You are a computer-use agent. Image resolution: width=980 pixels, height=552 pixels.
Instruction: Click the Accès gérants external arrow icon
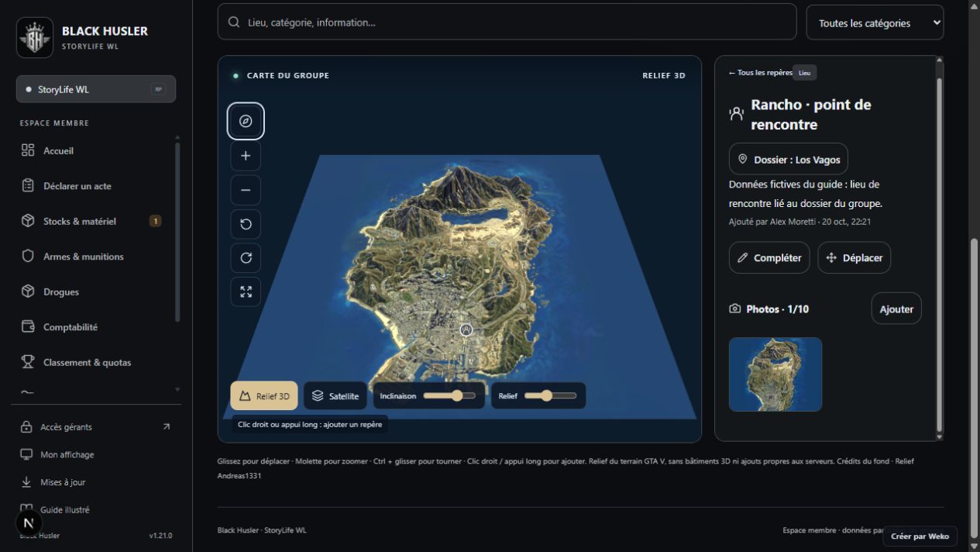click(x=166, y=427)
